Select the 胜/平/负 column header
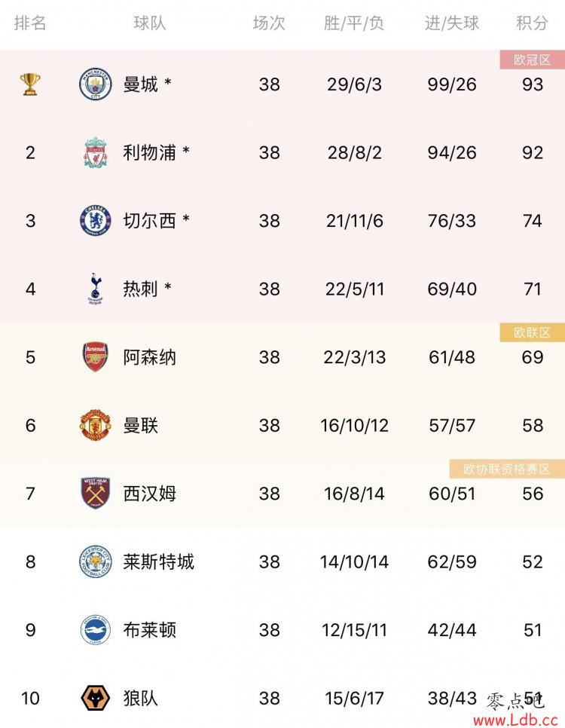 tap(354, 23)
